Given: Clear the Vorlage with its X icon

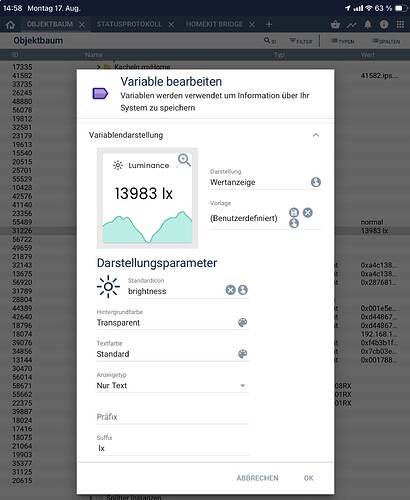Looking at the screenshot, I should [x=308, y=212].
